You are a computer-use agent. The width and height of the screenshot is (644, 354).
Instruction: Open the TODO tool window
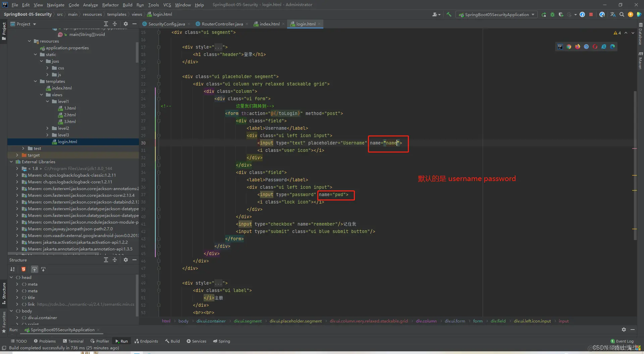pos(19,341)
